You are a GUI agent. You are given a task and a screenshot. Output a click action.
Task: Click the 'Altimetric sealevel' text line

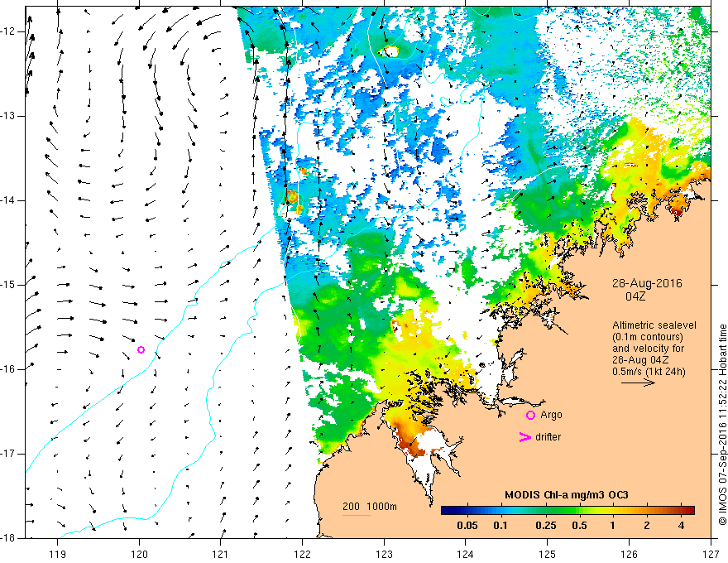click(654, 325)
